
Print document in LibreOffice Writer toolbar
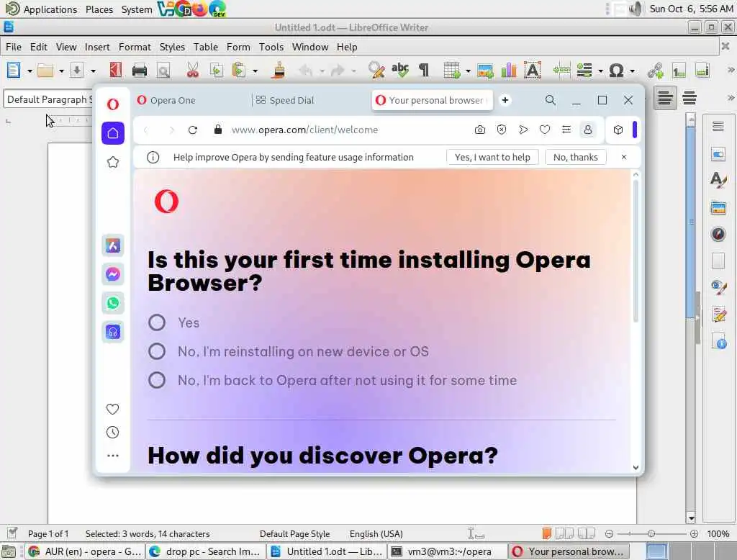140,71
